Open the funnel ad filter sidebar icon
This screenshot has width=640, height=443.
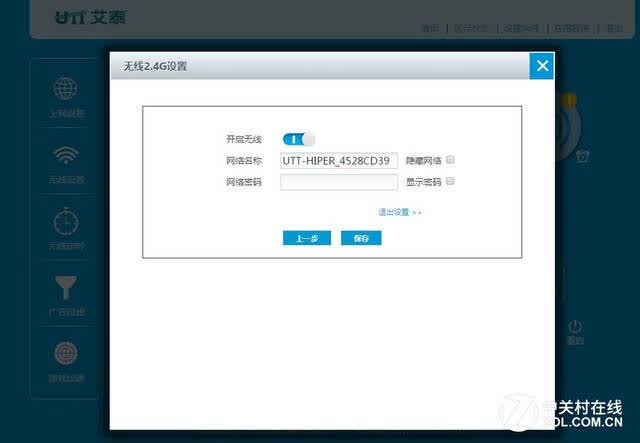click(66, 287)
